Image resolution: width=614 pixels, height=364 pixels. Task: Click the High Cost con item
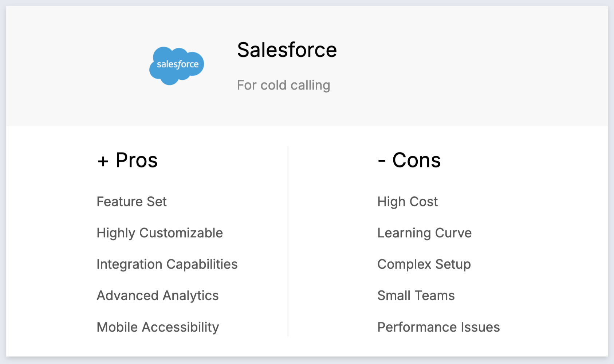(x=407, y=202)
